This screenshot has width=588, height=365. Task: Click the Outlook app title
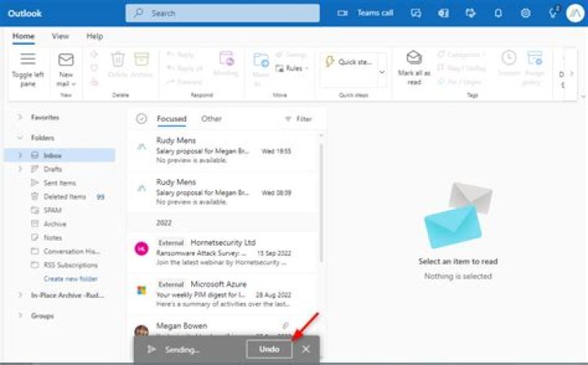coord(24,14)
